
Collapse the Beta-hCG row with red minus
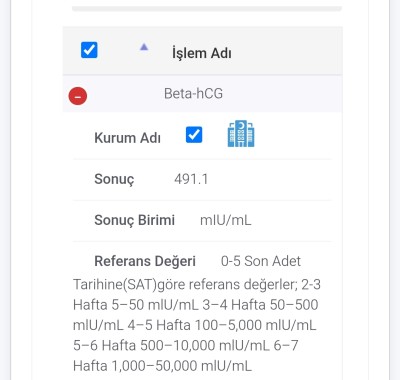tap(78, 96)
